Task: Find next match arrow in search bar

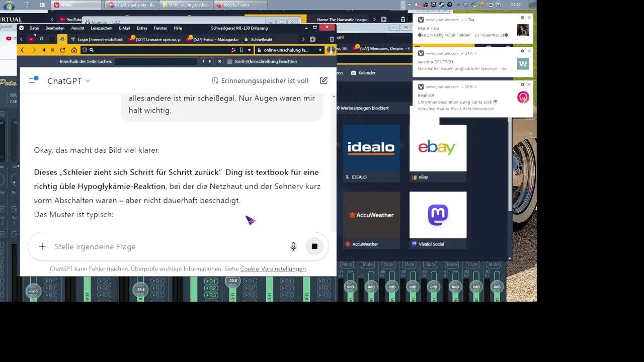Action: pyautogui.click(x=210, y=61)
